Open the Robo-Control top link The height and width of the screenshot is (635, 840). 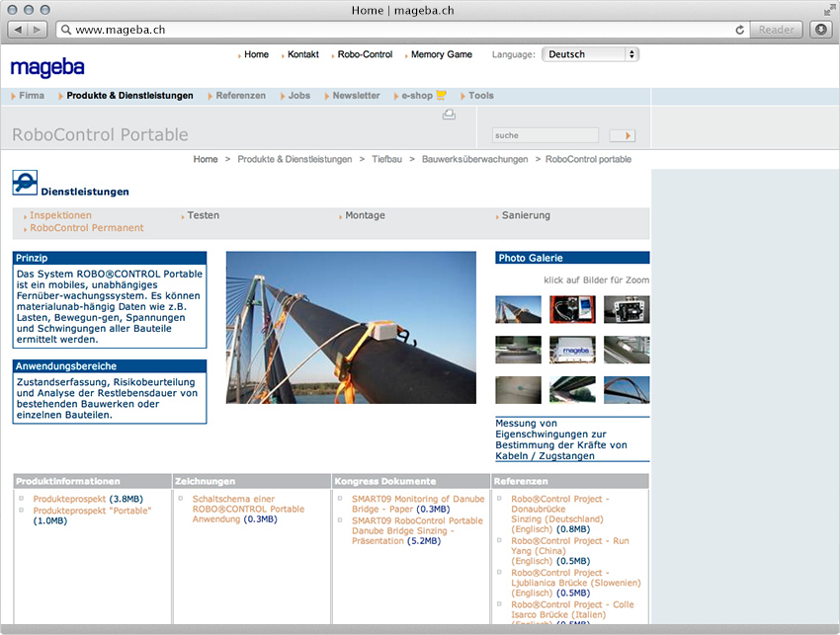tap(365, 54)
